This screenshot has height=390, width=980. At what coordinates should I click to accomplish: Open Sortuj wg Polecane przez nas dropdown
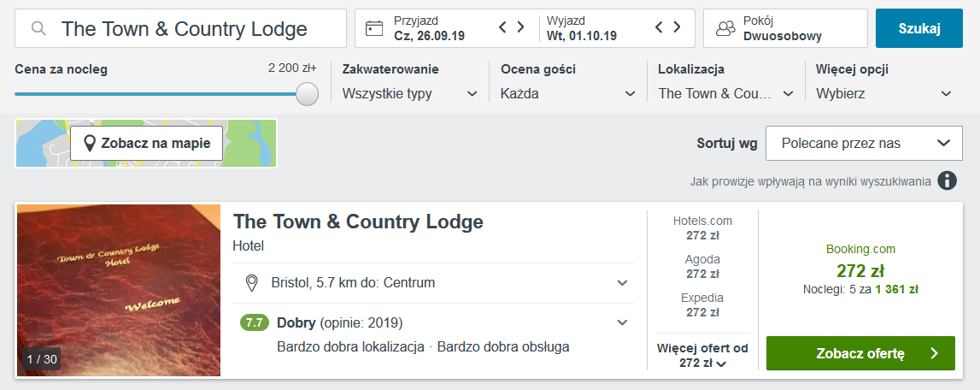pyautogui.click(x=864, y=144)
